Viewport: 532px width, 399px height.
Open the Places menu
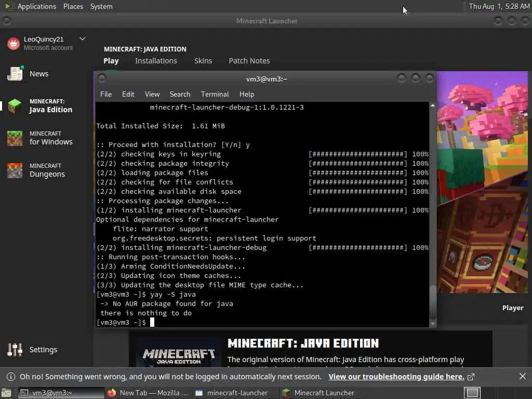73,6
